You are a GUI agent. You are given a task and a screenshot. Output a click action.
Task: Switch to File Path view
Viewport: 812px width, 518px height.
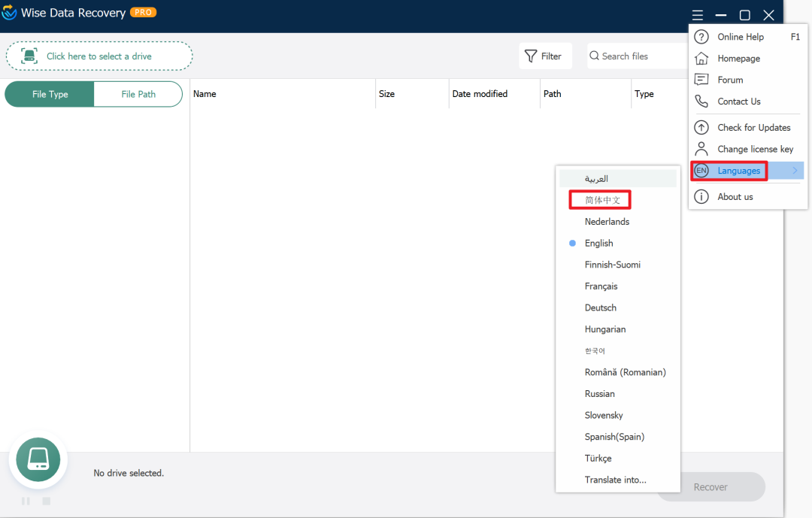(x=138, y=94)
